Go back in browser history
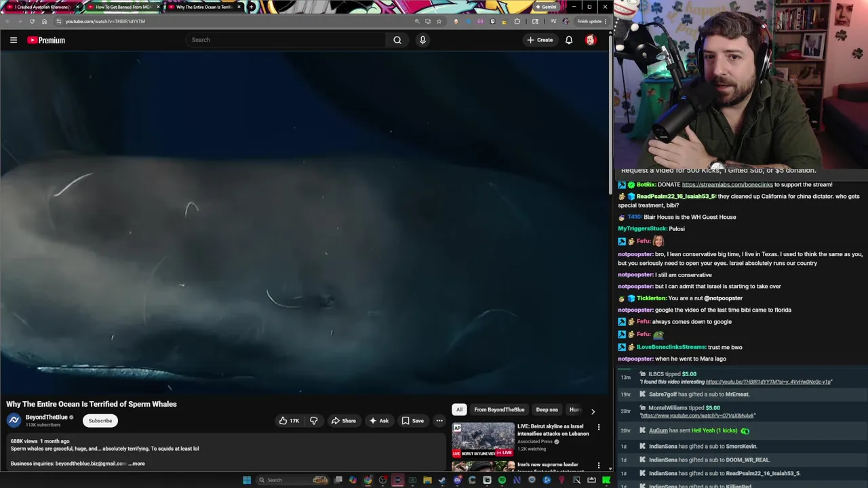This screenshot has height=488, width=868. pos(7,21)
